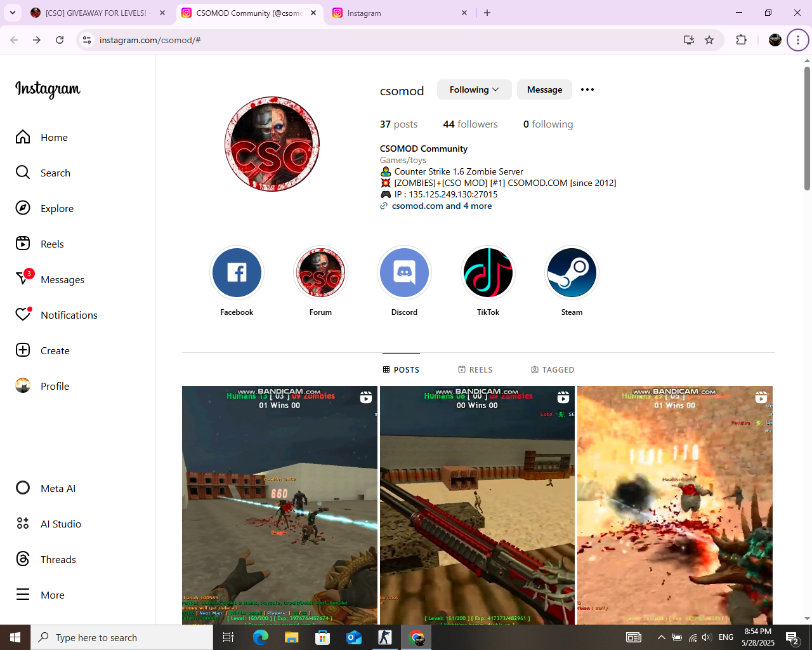Bookmark this page with the star icon
This screenshot has width=812, height=650.
(x=709, y=40)
